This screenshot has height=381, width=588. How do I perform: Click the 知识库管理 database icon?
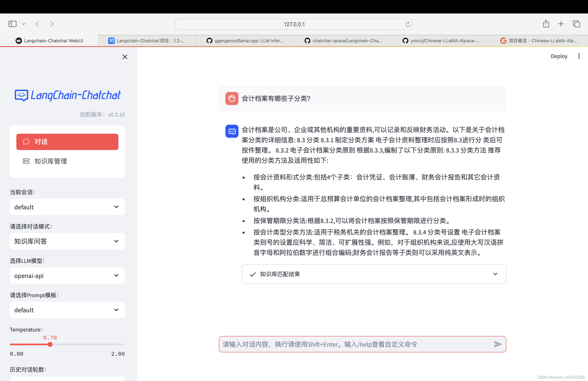click(26, 161)
